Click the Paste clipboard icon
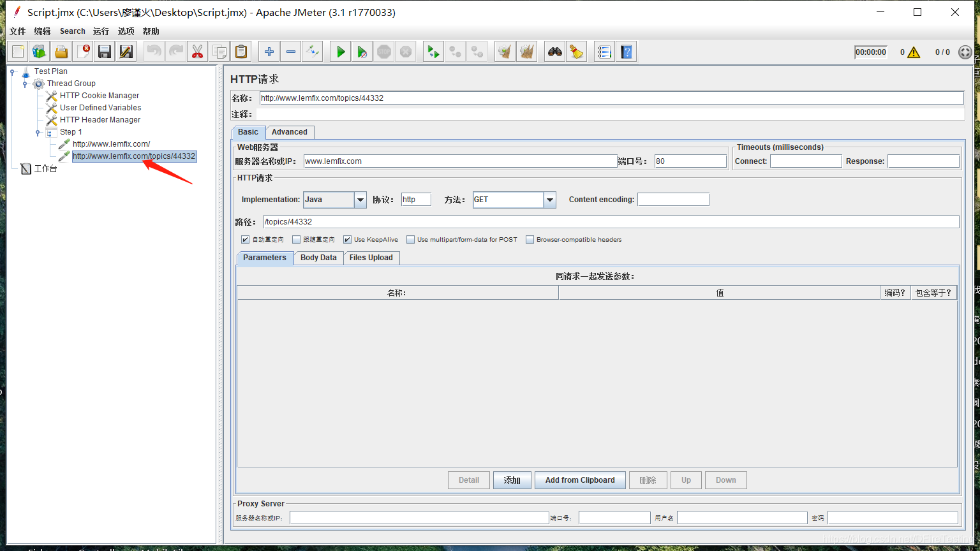 pos(241,52)
